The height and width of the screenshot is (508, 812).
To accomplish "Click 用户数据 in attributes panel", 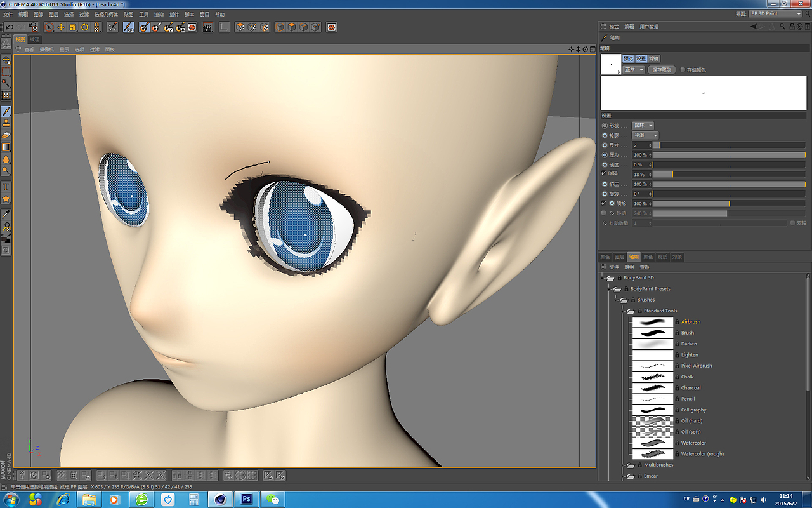I will pos(649,27).
